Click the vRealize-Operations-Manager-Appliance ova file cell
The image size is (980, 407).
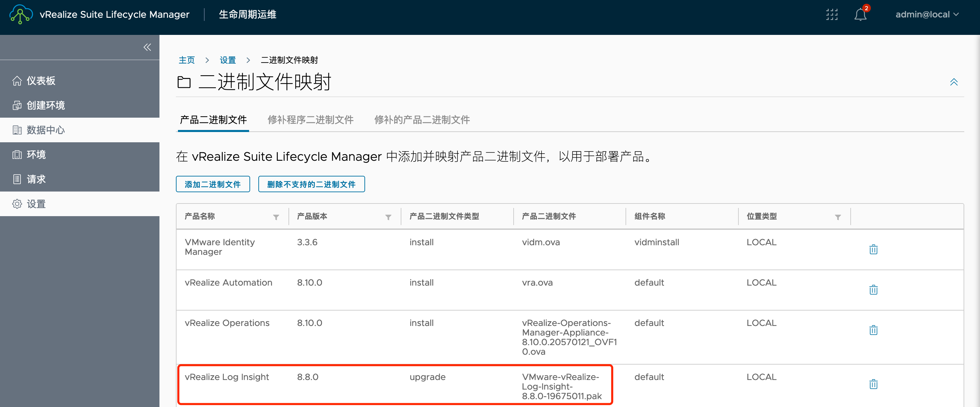pos(569,337)
